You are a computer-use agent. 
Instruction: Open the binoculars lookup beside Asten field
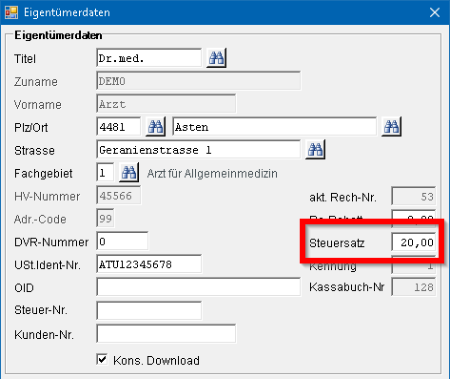[392, 127]
